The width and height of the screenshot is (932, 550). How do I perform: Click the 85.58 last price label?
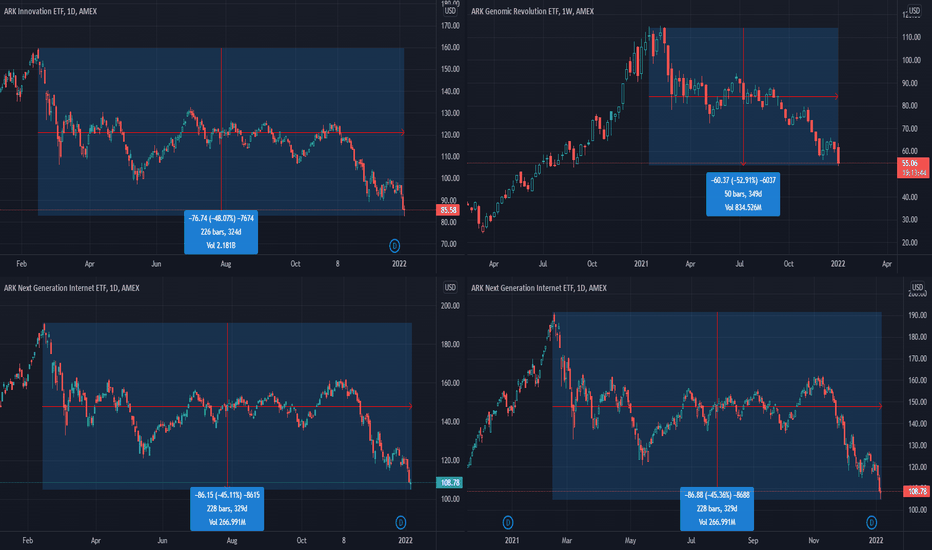click(x=448, y=210)
